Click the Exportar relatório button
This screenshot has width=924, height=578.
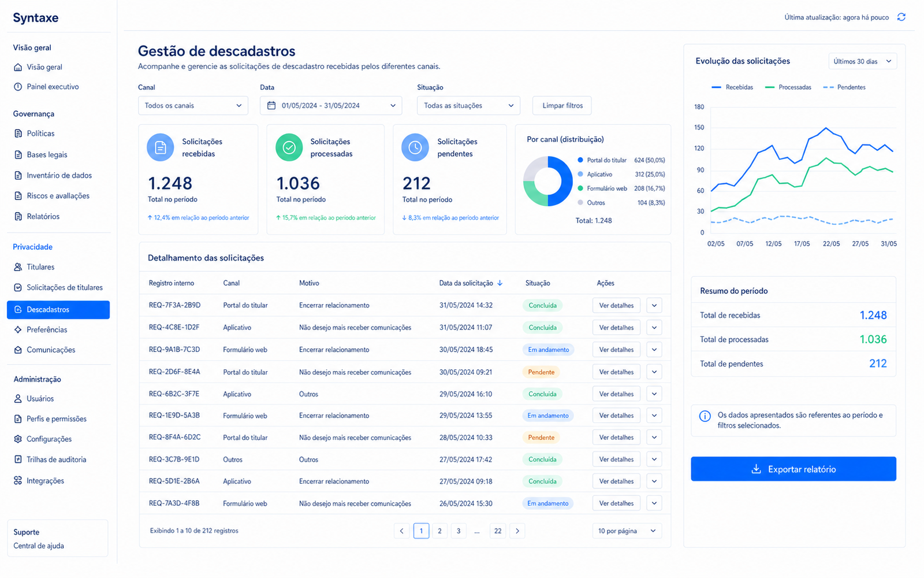[x=793, y=469]
